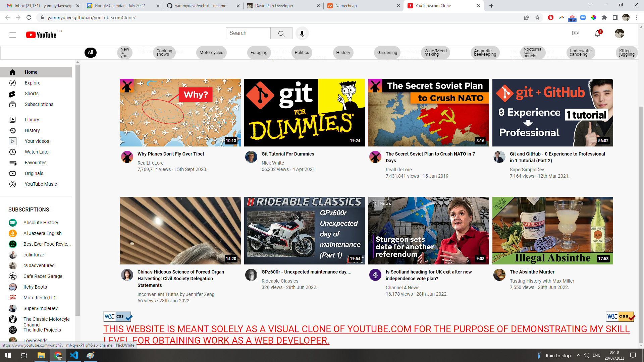
Task: Click the Your videos play icon
Action: (13, 141)
